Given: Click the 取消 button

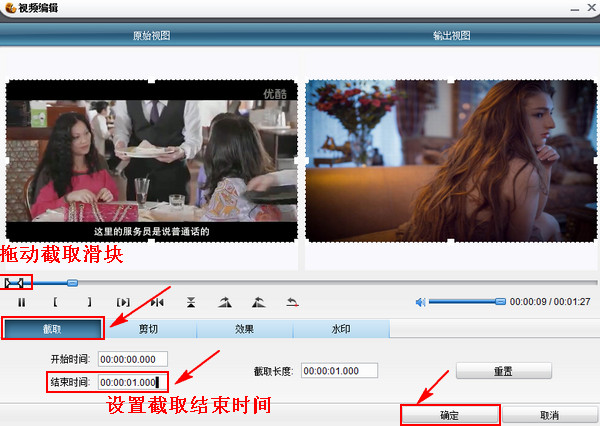Looking at the screenshot, I should click(550, 415).
